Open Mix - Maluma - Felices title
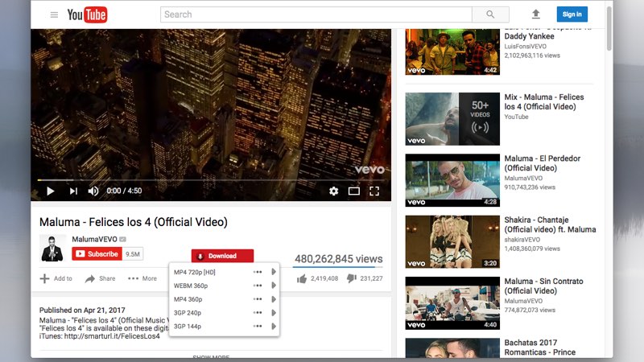Image resolution: width=644 pixels, height=362 pixels. [x=544, y=102]
